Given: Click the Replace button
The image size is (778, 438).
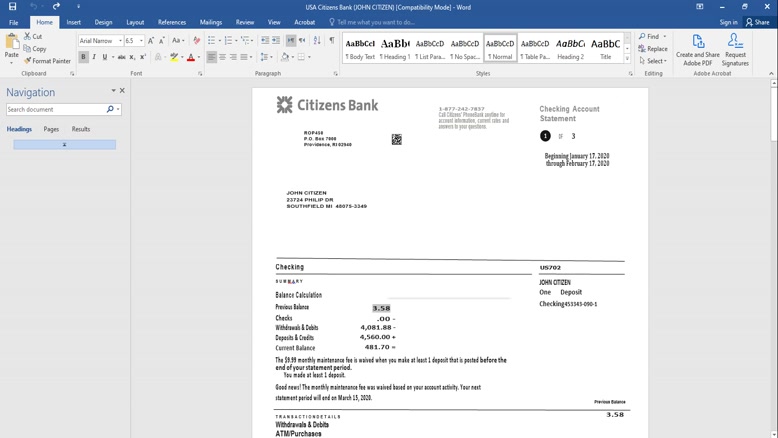Looking at the screenshot, I should [x=653, y=49].
